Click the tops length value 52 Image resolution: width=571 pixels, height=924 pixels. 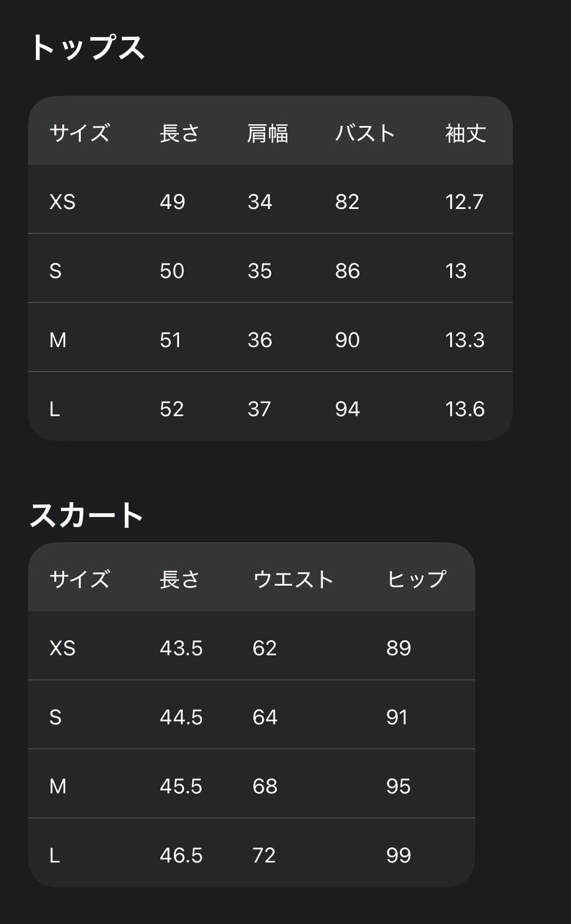click(x=172, y=409)
